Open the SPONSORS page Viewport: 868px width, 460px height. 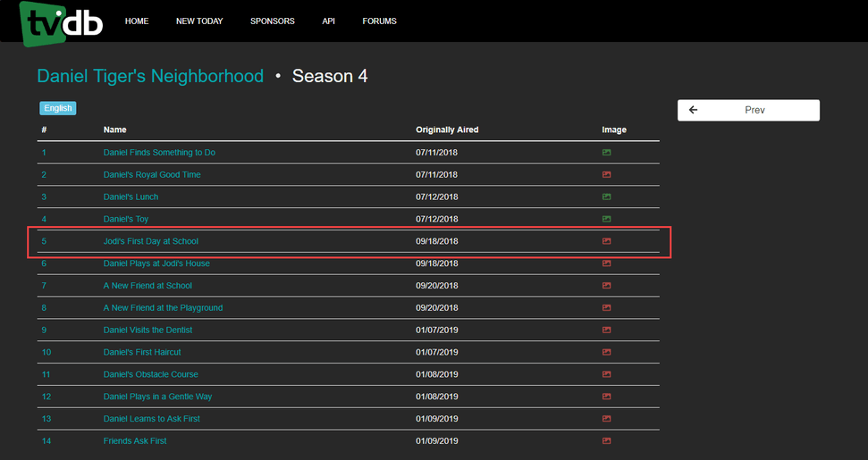[273, 21]
